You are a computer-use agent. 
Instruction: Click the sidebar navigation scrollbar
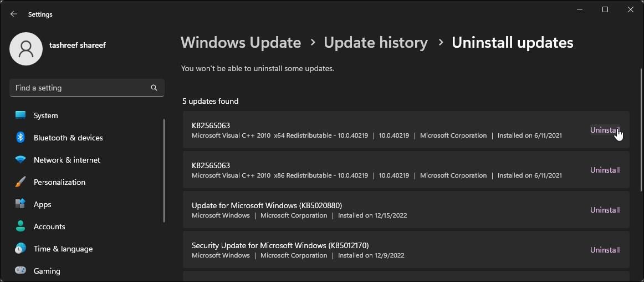(x=164, y=170)
